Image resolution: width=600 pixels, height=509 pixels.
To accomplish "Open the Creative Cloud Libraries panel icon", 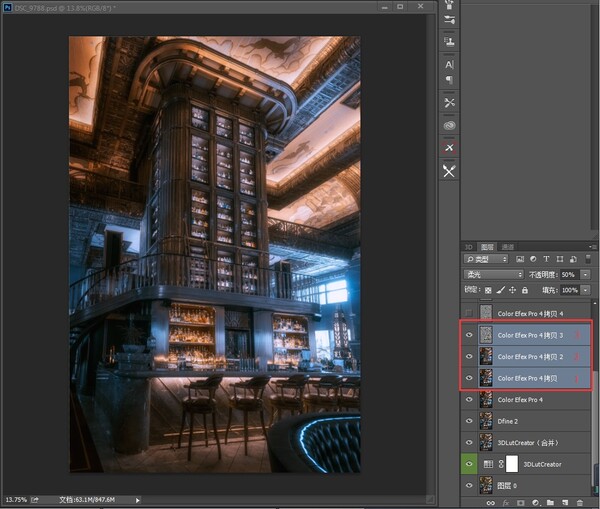I will click(449, 126).
